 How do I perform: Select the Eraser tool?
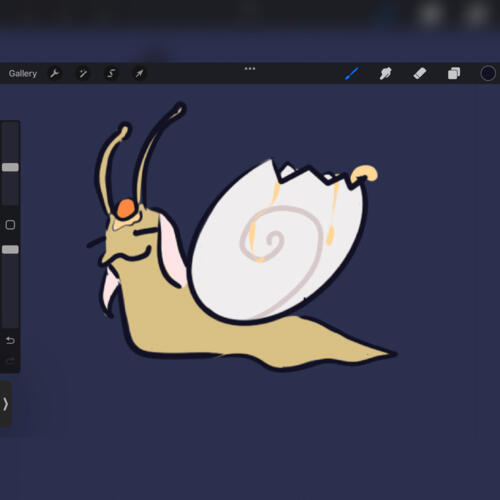click(x=420, y=73)
